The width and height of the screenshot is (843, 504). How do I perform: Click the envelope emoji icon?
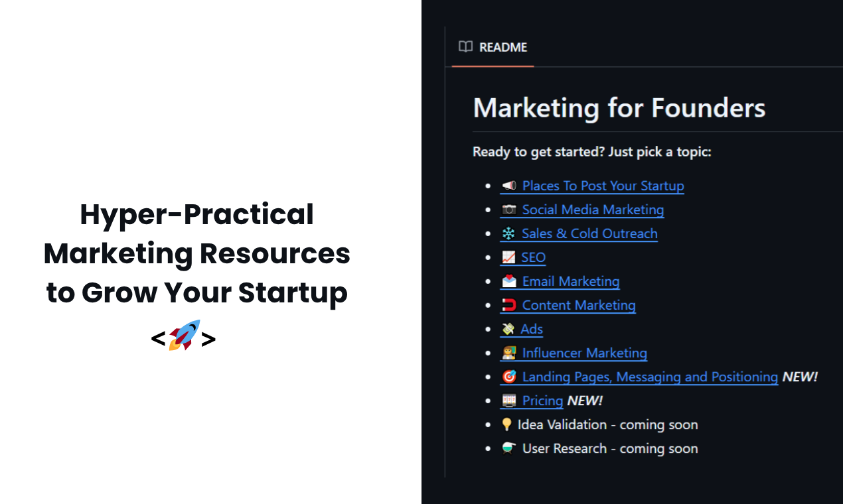coord(509,281)
